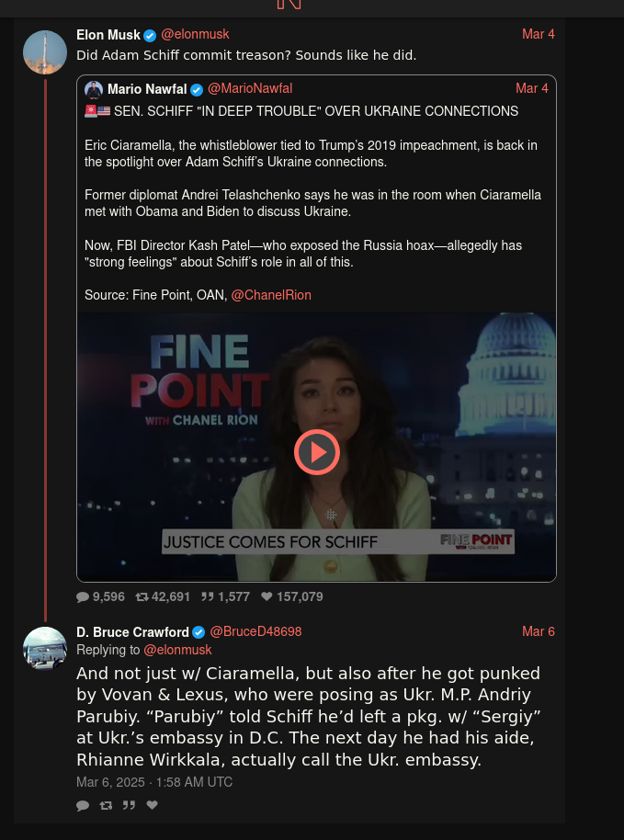Click the reply bubble icon showing 9,596
The height and width of the screenshot is (840, 624).
coord(83,596)
